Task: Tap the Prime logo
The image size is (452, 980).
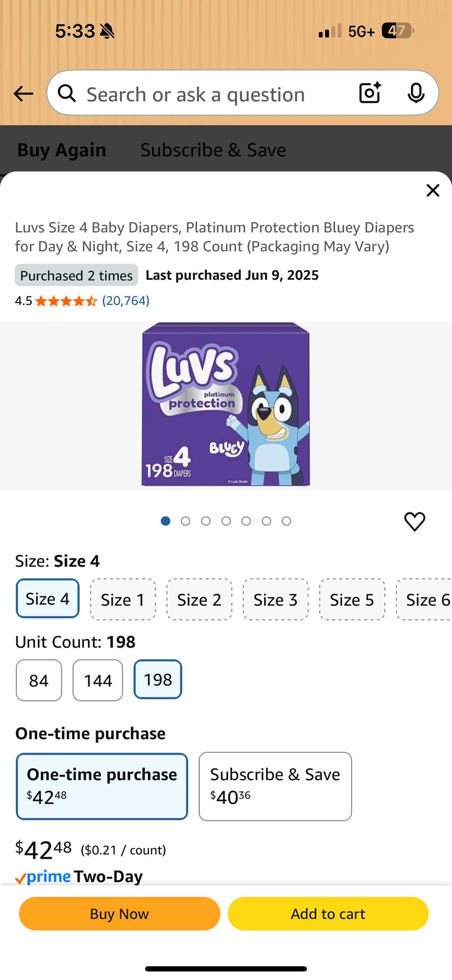Action: coord(43,876)
